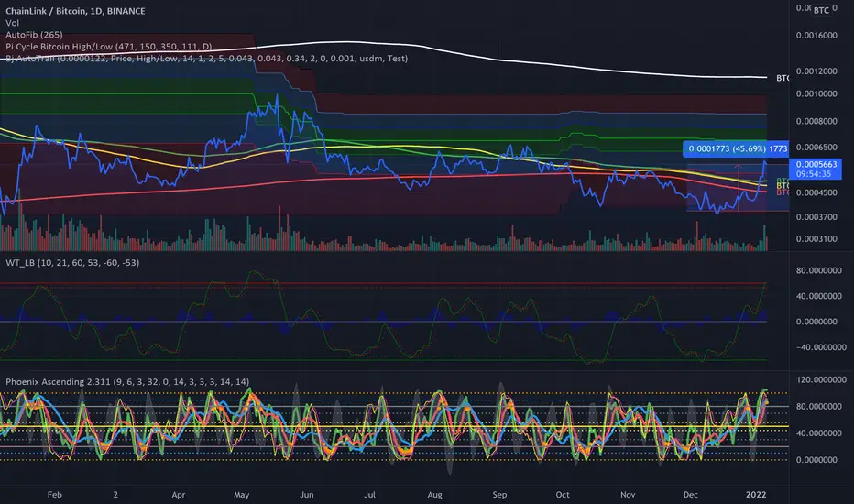This screenshot has width=854, height=504.
Task: Click the -40.0000000 scale value
Action: tap(821, 347)
